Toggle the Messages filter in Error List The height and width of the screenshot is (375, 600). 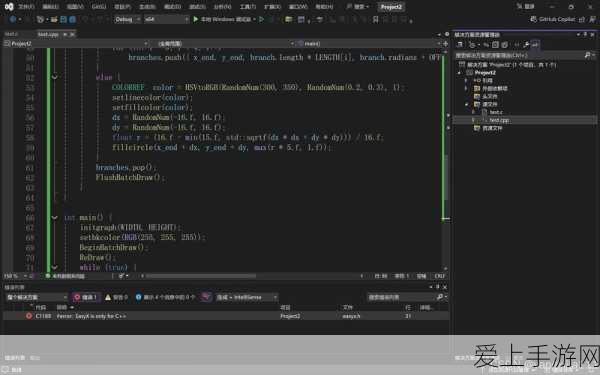click(165, 297)
